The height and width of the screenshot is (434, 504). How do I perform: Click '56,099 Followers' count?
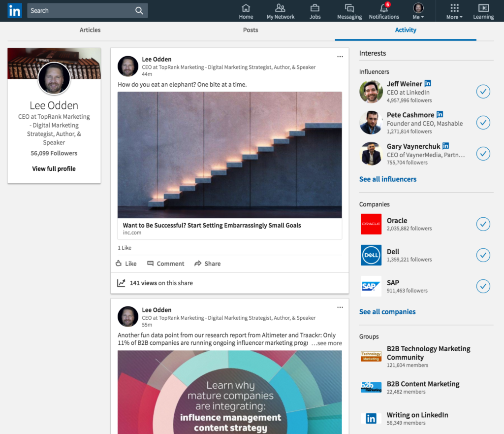coord(54,153)
